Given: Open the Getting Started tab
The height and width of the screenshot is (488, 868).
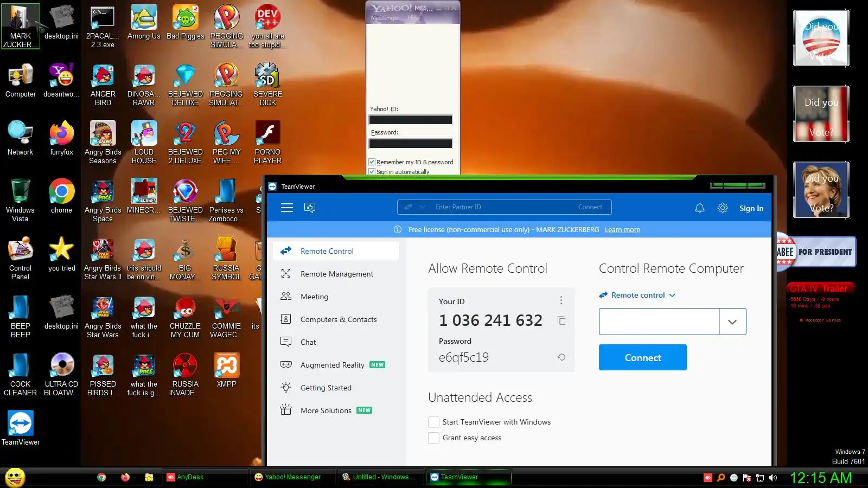Looking at the screenshot, I should coord(335,388).
